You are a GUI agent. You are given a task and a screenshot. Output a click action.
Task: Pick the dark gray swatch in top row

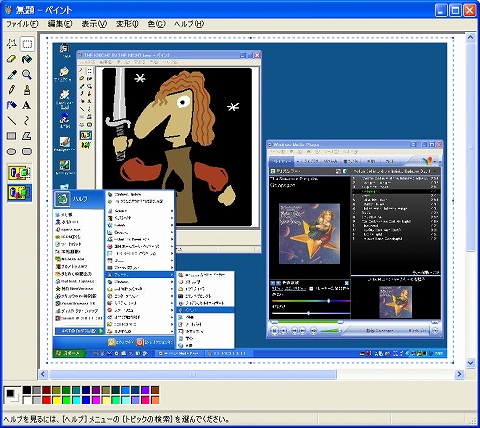pos(37,390)
